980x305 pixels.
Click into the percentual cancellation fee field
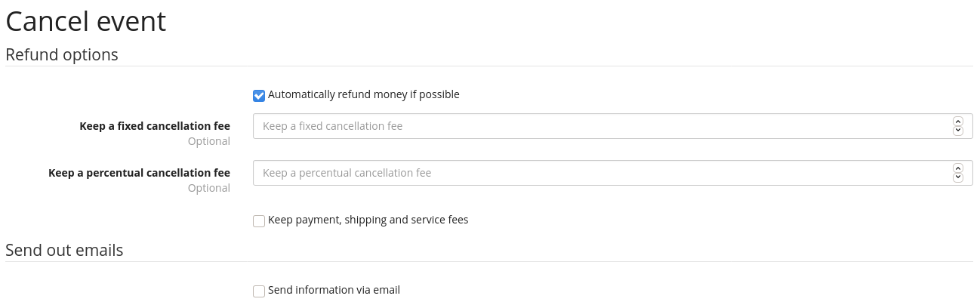click(x=596, y=173)
